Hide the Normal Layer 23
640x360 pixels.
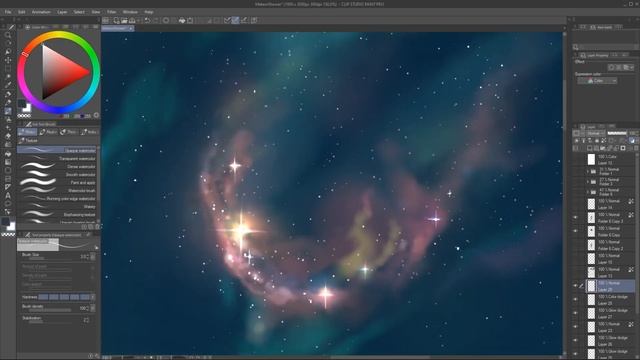coord(576,327)
